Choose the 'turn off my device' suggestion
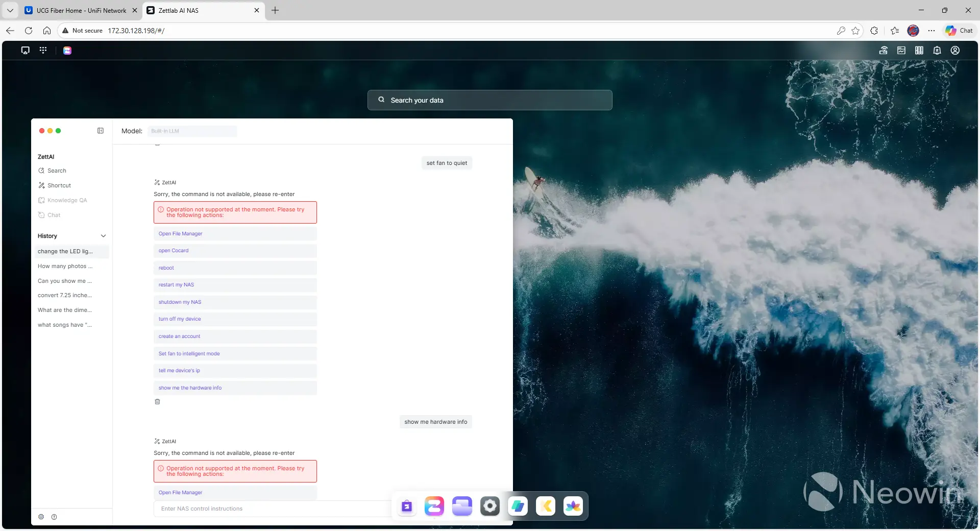 click(x=235, y=319)
